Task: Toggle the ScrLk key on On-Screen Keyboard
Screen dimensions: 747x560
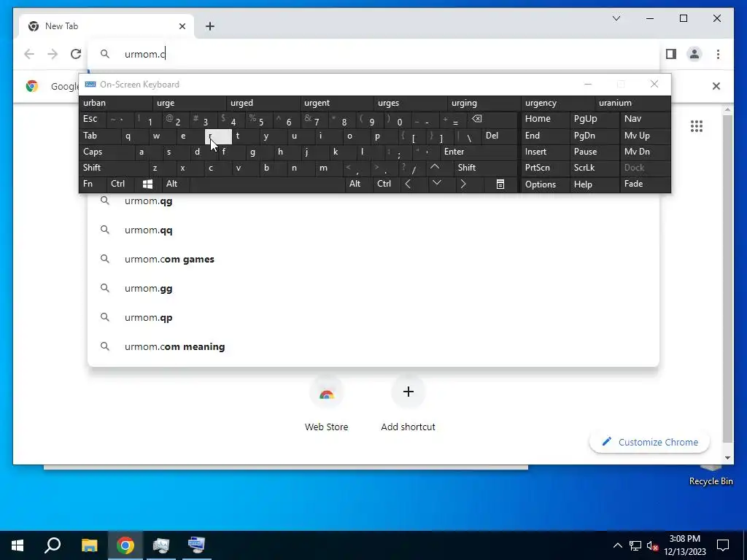Action: (x=594, y=168)
